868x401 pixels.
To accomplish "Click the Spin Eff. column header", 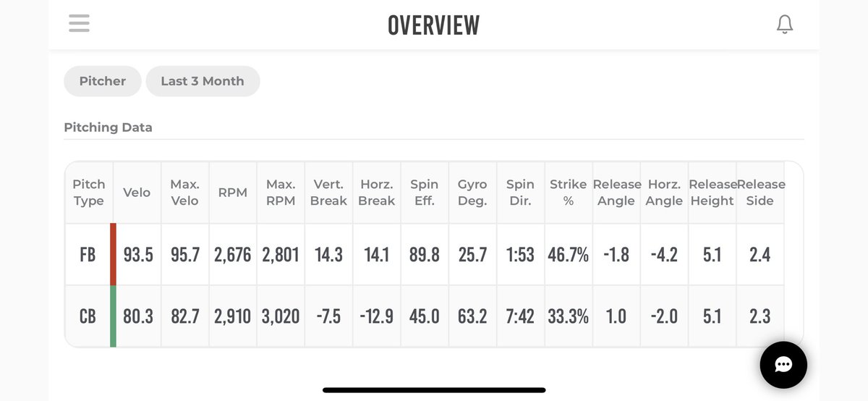I will point(425,193).
